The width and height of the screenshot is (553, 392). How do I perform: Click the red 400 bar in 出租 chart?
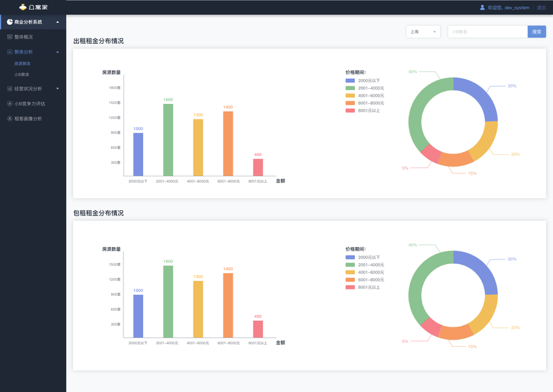click(x=258, y=167)
